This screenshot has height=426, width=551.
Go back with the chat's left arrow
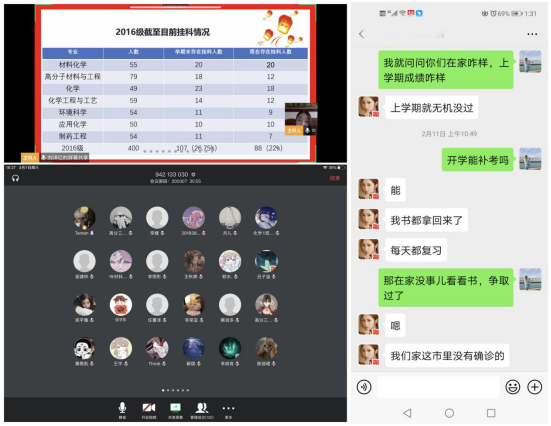362,34
